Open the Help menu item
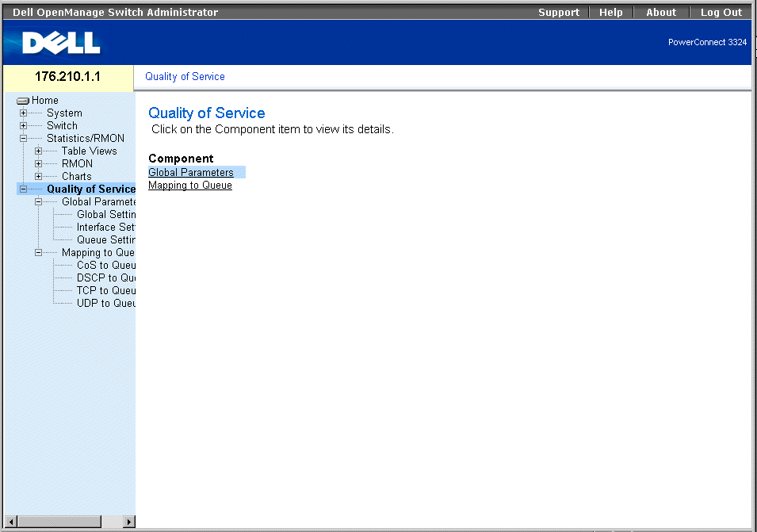The height and width of the screenshot is (532, 757). coord(610,13)
